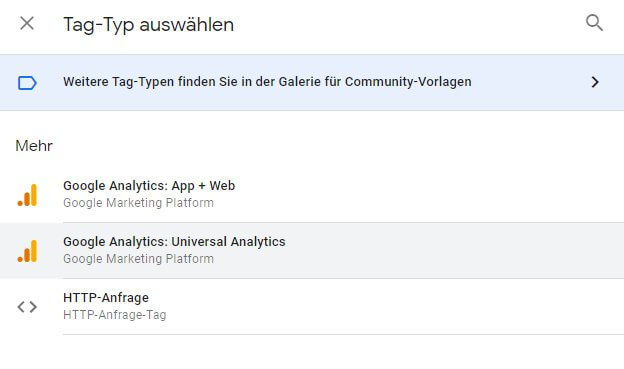The width and height of the screenshot is (624, 369).
Task: Close the Tag-Typ auswählen panel
Action: tap(27, 23)
